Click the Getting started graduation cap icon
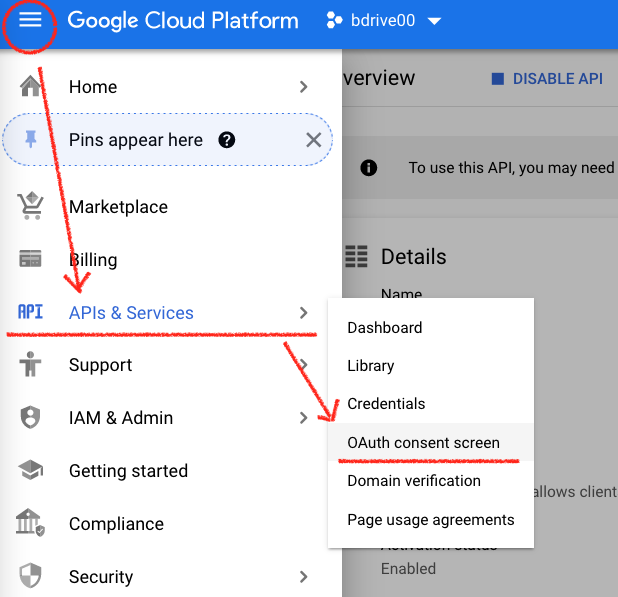 [x=30, y=471]
